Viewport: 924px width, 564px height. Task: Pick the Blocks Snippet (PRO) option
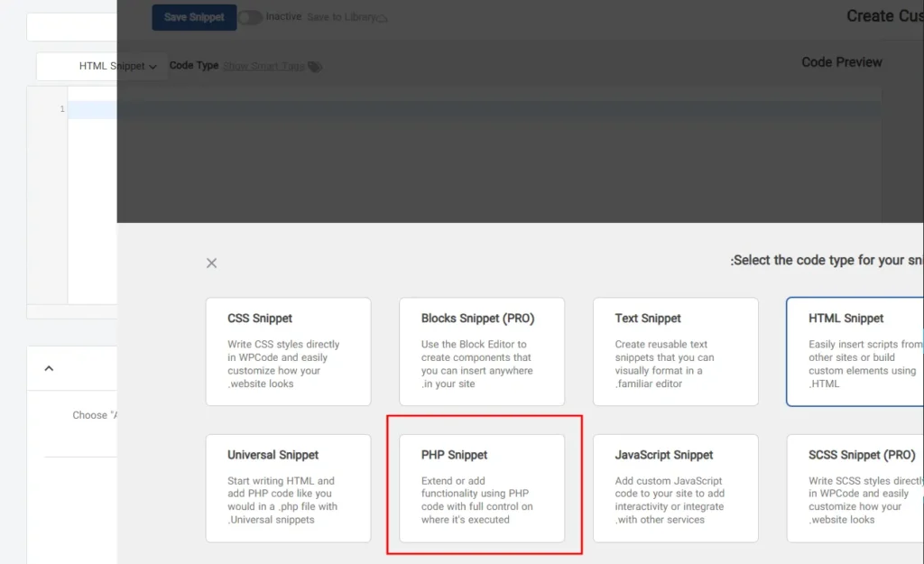[x=482, y=351]
